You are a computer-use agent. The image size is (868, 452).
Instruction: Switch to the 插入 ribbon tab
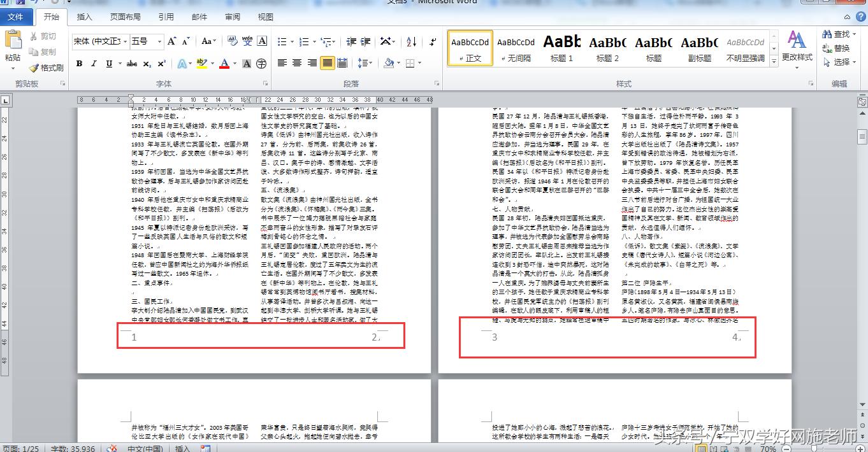84,17
